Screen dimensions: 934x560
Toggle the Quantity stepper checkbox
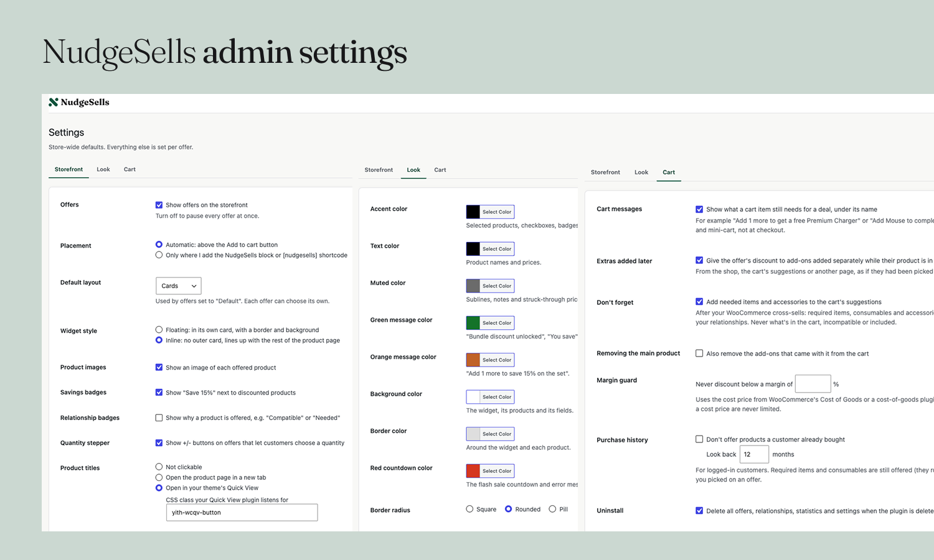click(159, 443)
